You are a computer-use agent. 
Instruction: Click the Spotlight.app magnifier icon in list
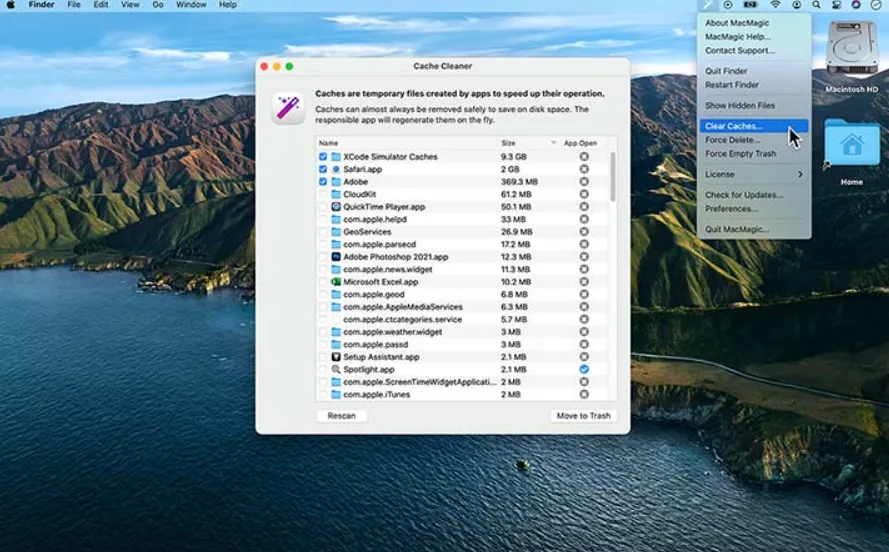coord(336,369)
